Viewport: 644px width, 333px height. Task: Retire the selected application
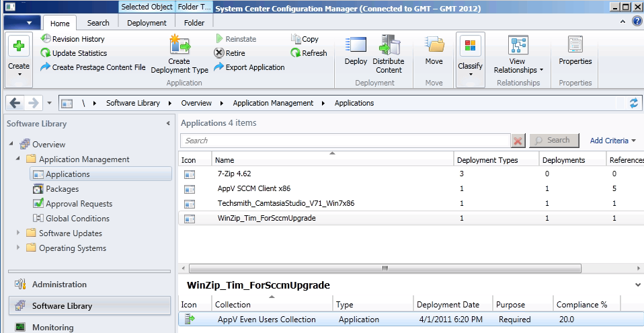click(230, 53)
